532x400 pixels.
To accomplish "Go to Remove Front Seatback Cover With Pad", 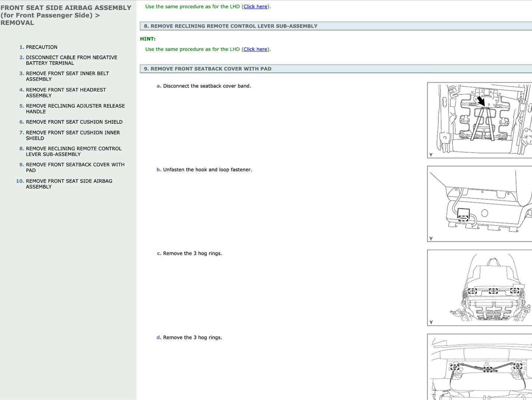I will 75,168.
